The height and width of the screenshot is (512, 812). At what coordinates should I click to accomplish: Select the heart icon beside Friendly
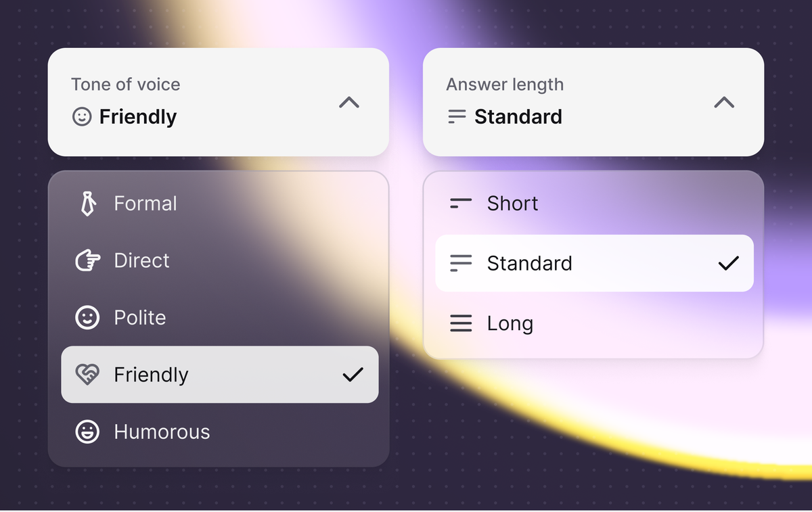(87, 374)
